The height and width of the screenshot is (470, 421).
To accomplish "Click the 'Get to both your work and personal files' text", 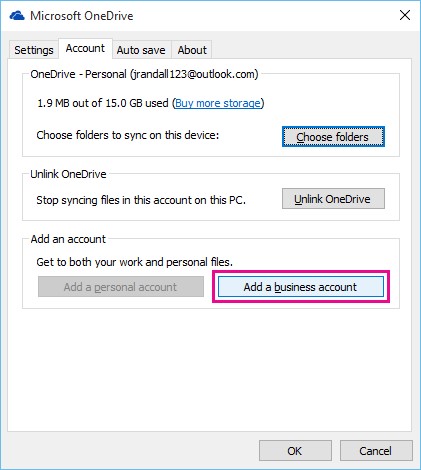I will (x=134, y=262).
